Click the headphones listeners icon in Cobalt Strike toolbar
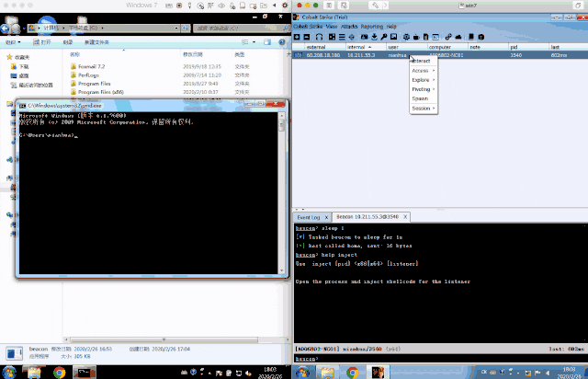This screenshot has width=588, height=379. [x=317, y=36]
